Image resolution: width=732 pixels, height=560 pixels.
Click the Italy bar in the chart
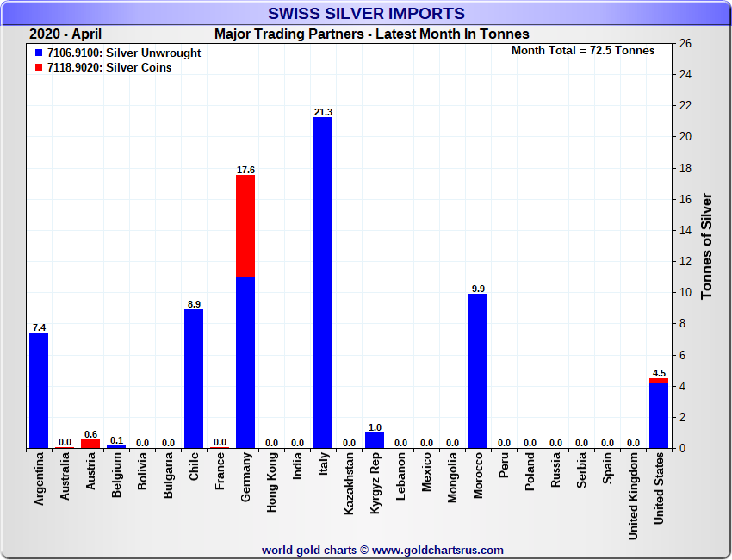click(323, 284)
